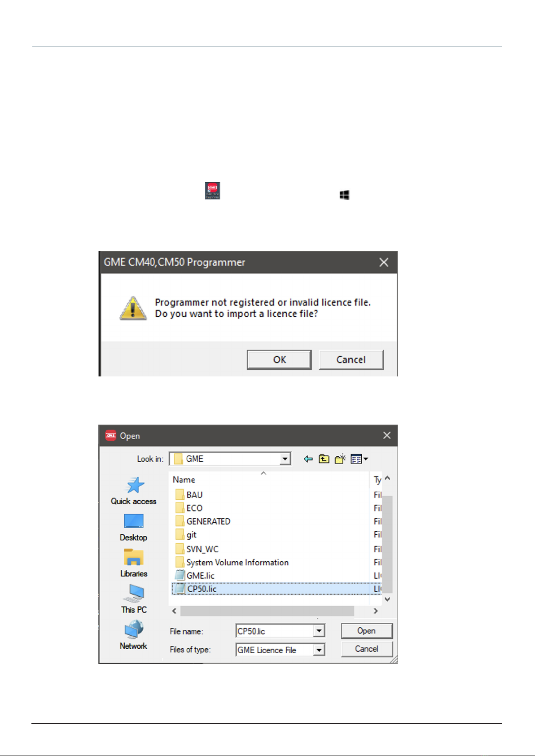
Task: Click the back arrow icon in Open dialog
Action: click(308, 459)
